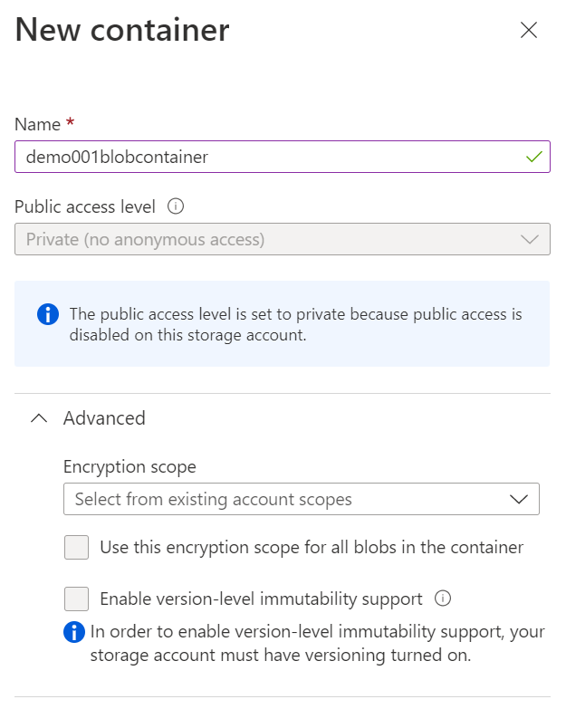Click the chevron arrow in Encryption scope dropdown
This screenshot has height=728, width=566.
click(x=519, y=499)
